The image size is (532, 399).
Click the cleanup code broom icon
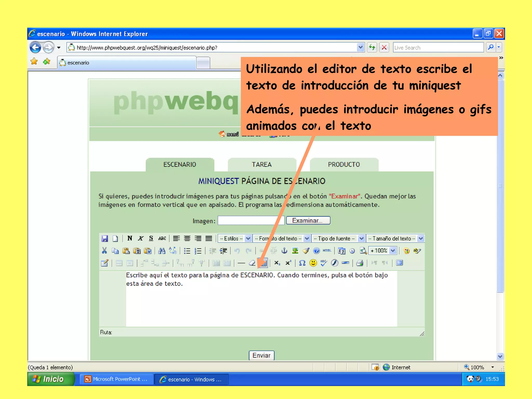point(306,251)
